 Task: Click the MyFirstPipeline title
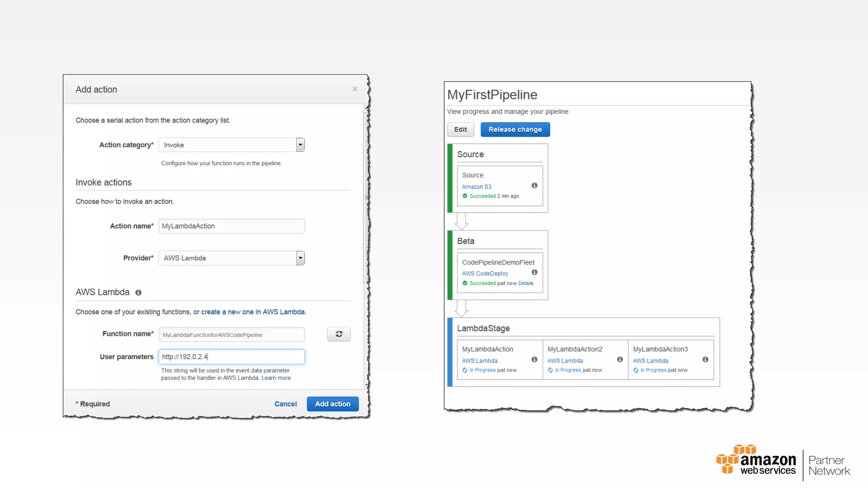pyautogui.click(x=492, y=95)
